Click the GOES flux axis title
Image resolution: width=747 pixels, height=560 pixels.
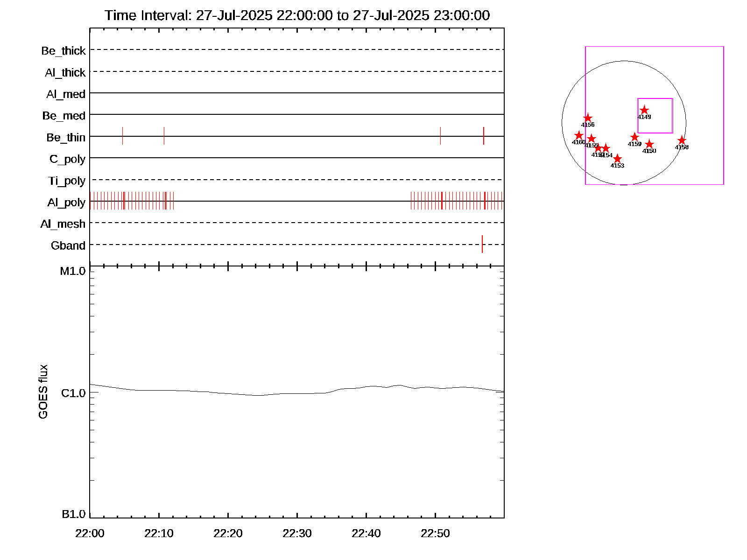click(x=43, y=392)
